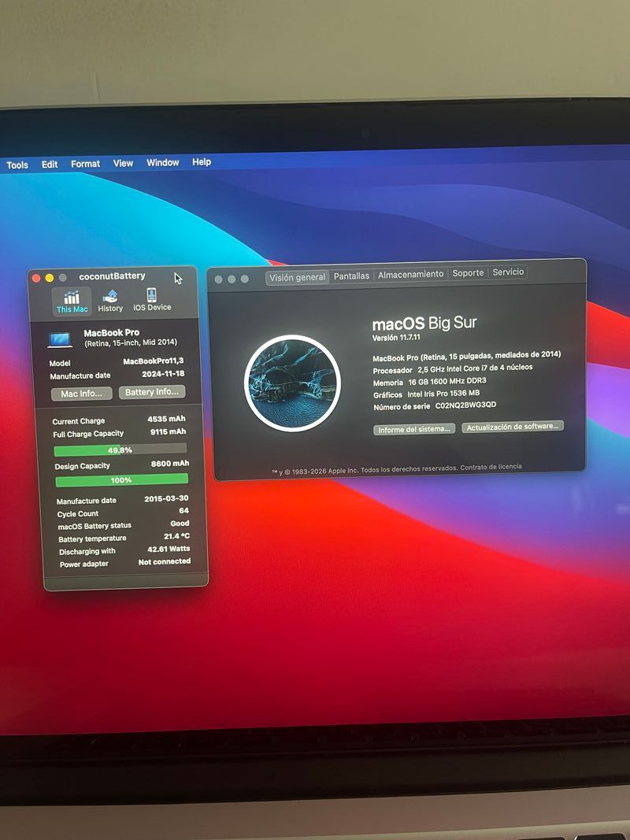Click the 4535 mAh current charge value
The image size is (630, 840).
[167, 419]
